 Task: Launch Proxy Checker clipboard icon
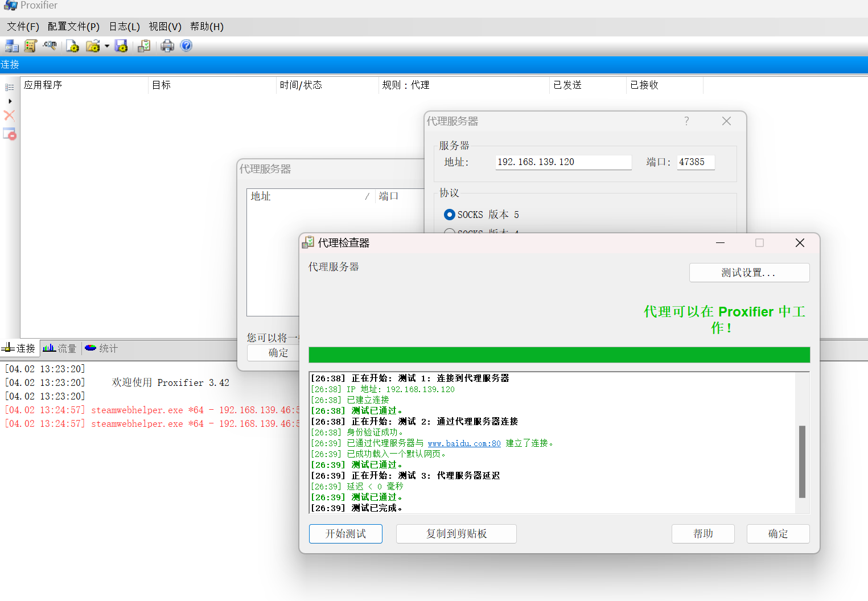tap(145, 46)
